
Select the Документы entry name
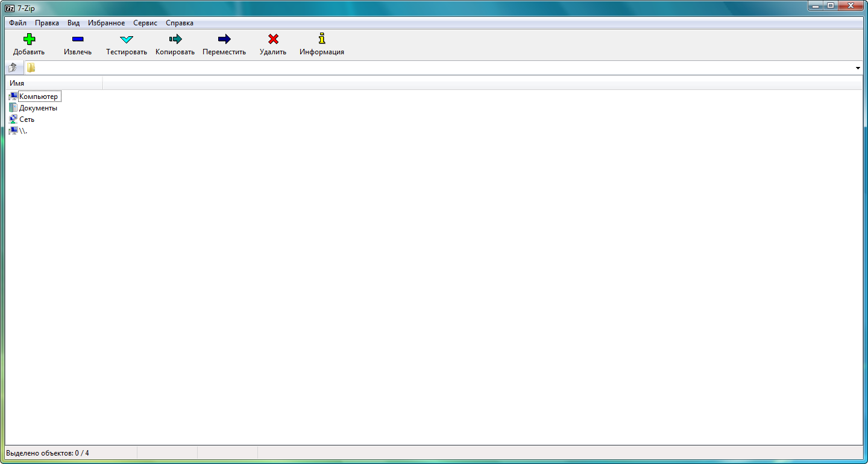(39, 108)
